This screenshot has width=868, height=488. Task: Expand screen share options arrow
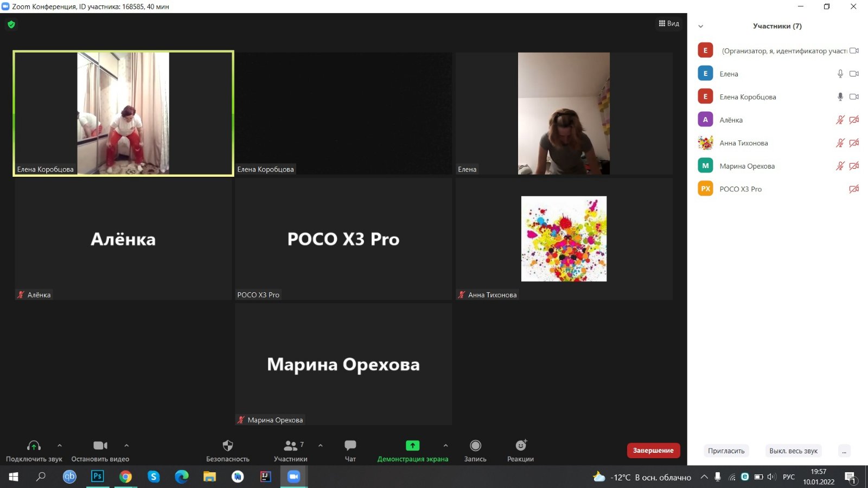tap(445, 446)
